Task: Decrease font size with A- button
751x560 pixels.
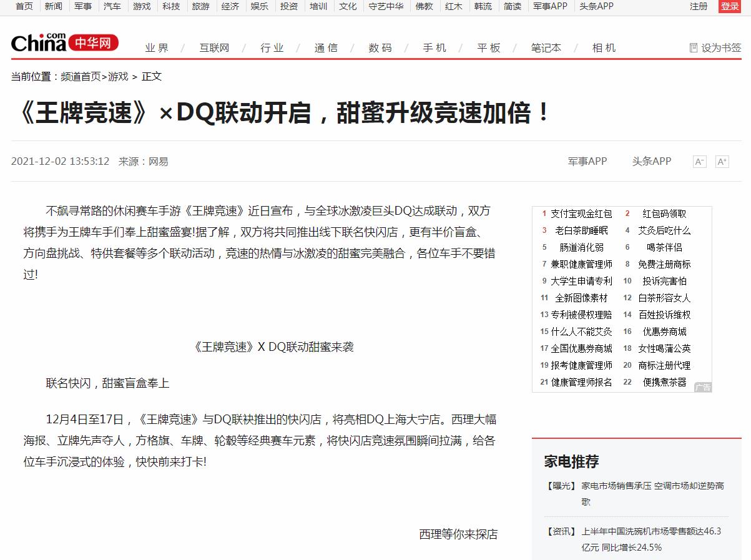Action: click(700, 162)
